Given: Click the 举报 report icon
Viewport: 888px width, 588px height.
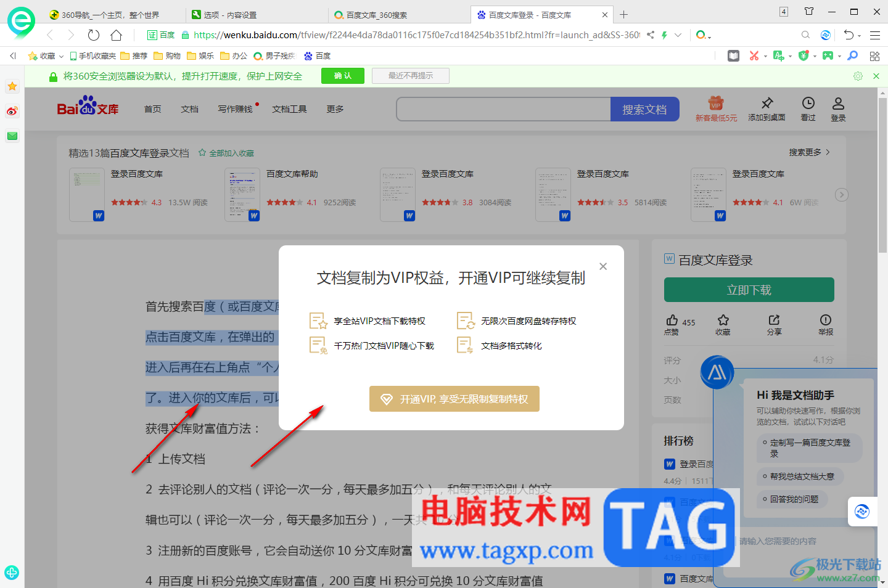Looking at the screenshot, I should 826,320.
